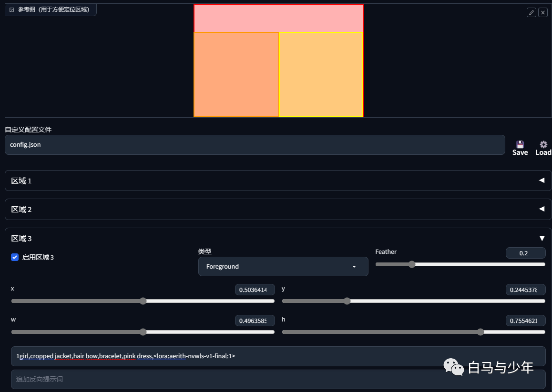Viewport: 552px width, 392px height.
Task: Collapse the 区域 3 section arrow
Action: click(x=542, y=239)
